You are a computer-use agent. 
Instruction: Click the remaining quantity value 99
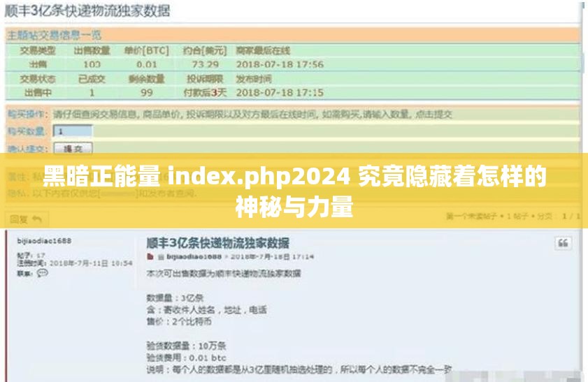point(147,92)
